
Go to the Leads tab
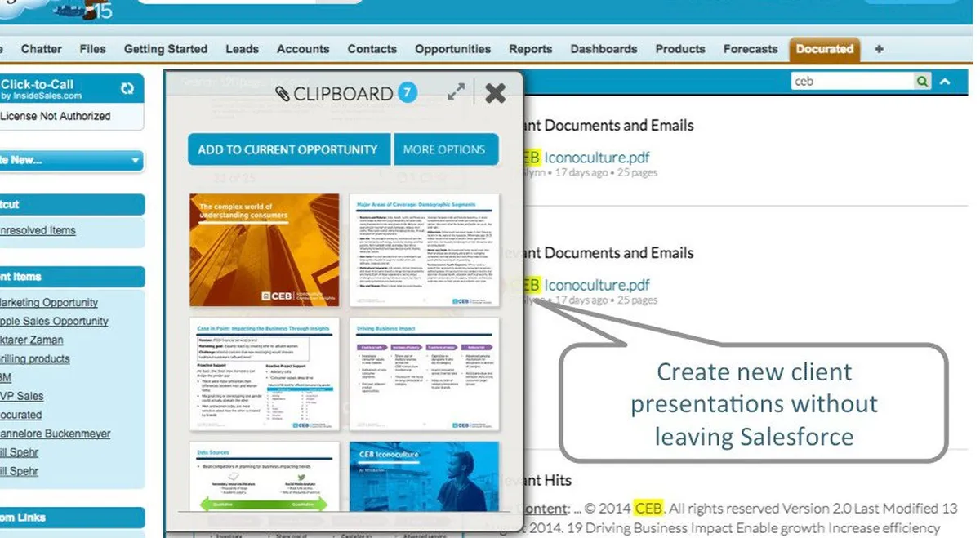point(242,49)
